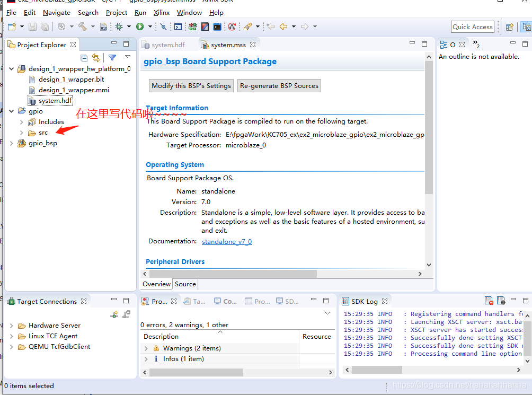532x395 pixels.
Task: Expand the Includes folder
Action: [x=21, y=122]
